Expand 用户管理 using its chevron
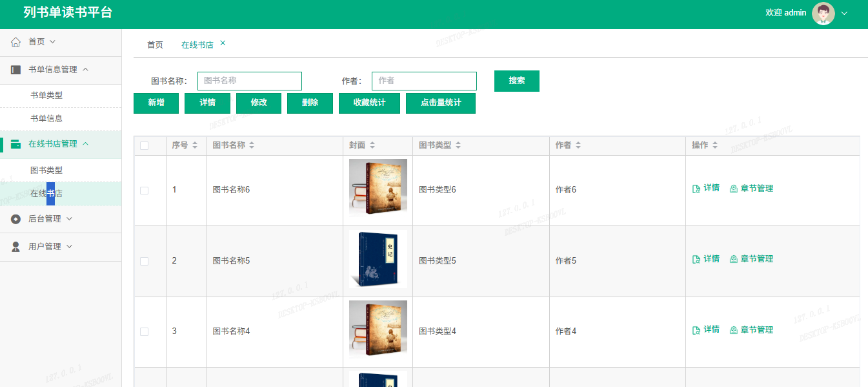The width and height of the screenshot is (868, 387). 70,247
